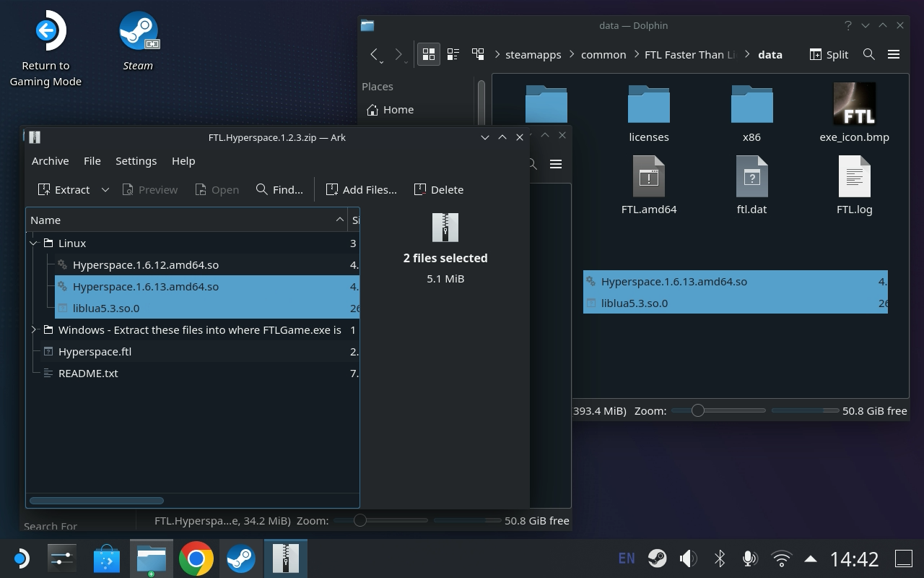Switch Dolphin to Compact view mode
This screenshot has height=578, width=924.
(x=453, y=54)
